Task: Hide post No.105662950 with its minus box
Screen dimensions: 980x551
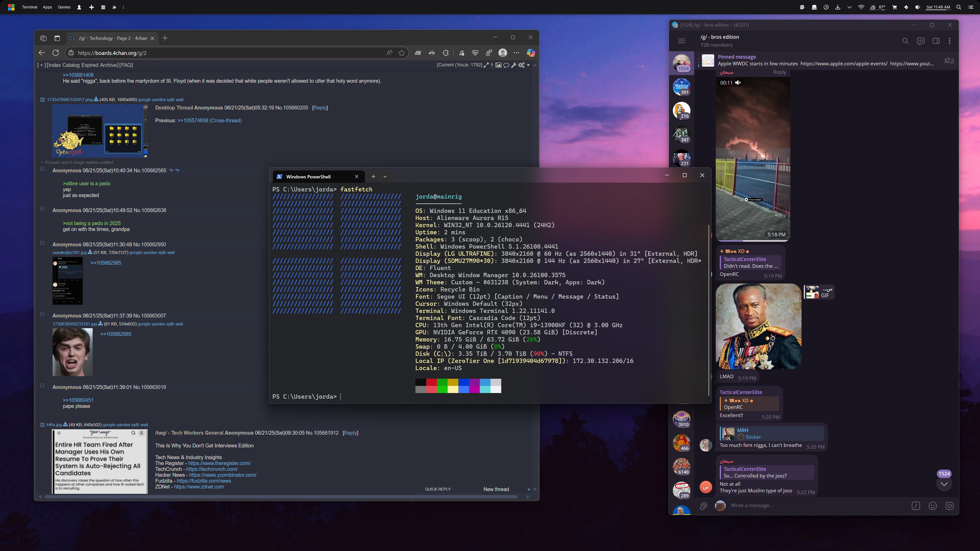Action: [42, 243]
